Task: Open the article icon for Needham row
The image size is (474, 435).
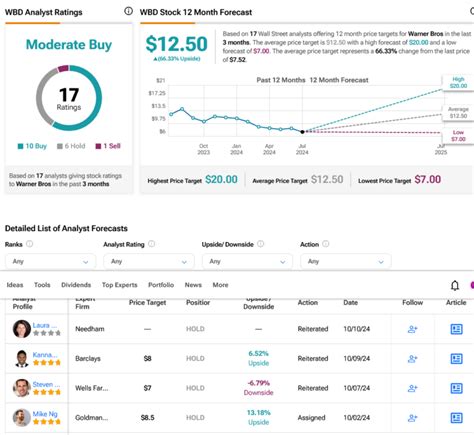Action: click(456, 329)
